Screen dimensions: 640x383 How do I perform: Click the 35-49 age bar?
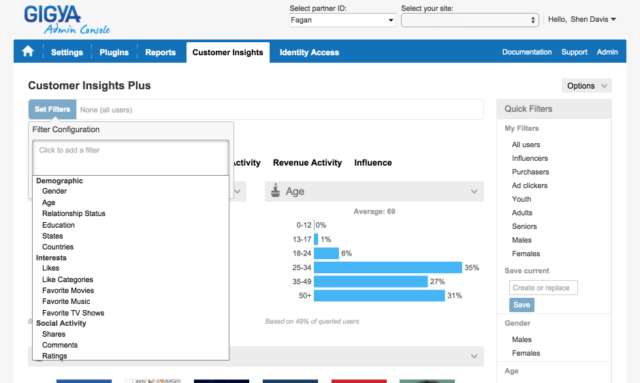pyautogui.click(x=371, y=281)
